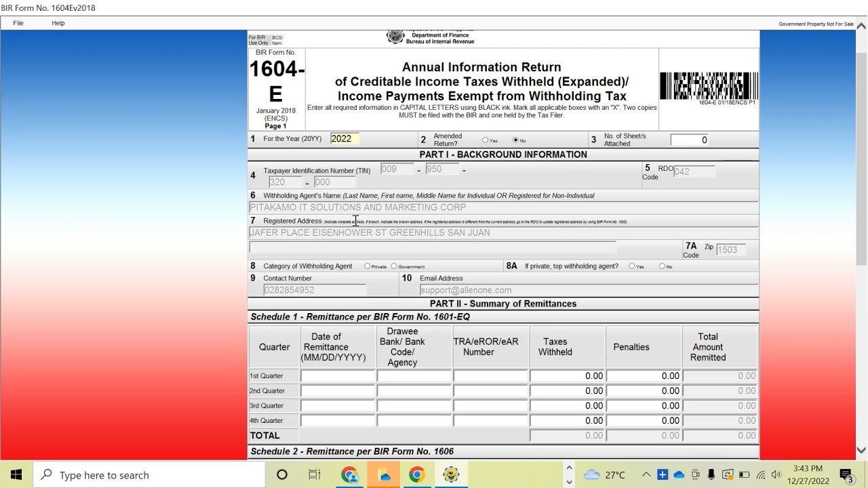Select No for Amended Return
868x488 pixels.
pos(515,140)
